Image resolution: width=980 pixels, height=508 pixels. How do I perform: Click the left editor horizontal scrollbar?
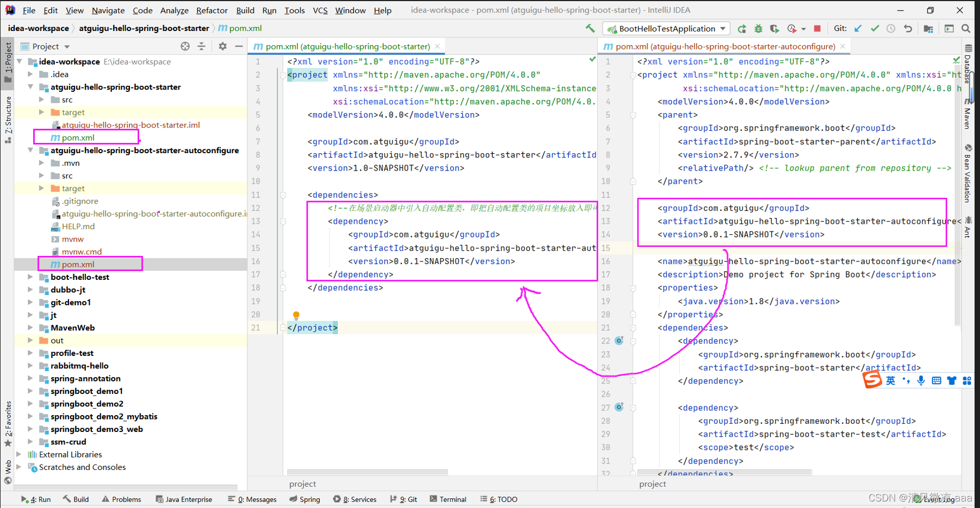coord(367,472)
